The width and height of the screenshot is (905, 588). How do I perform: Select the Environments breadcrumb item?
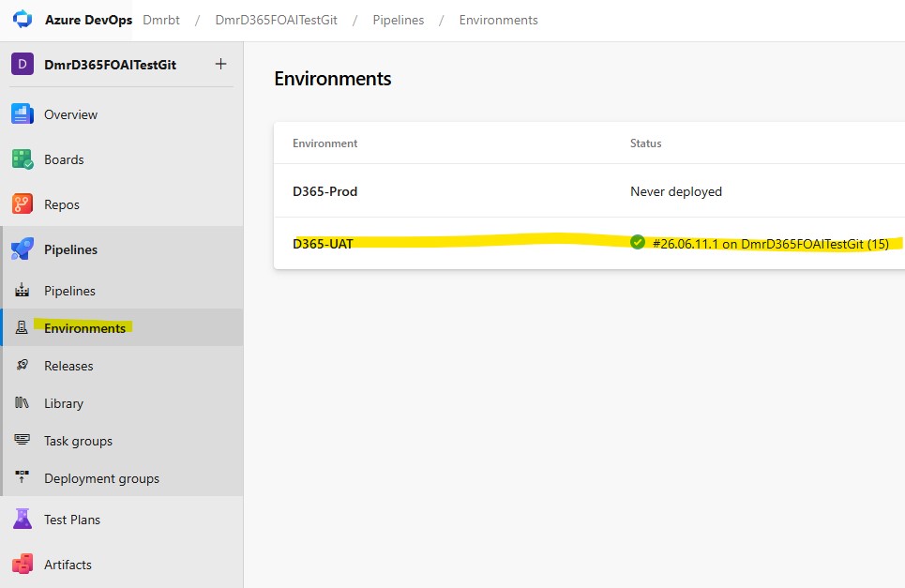pyautogui.click(x=499, y=20)
